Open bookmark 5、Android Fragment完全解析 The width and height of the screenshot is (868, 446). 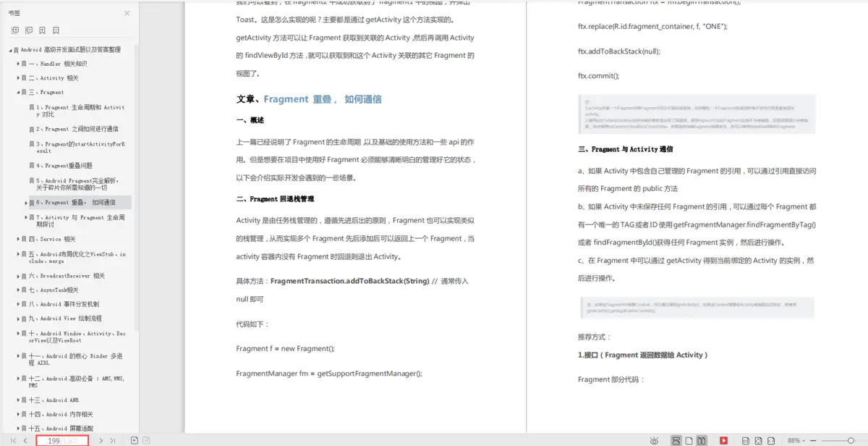click(77, 184)
